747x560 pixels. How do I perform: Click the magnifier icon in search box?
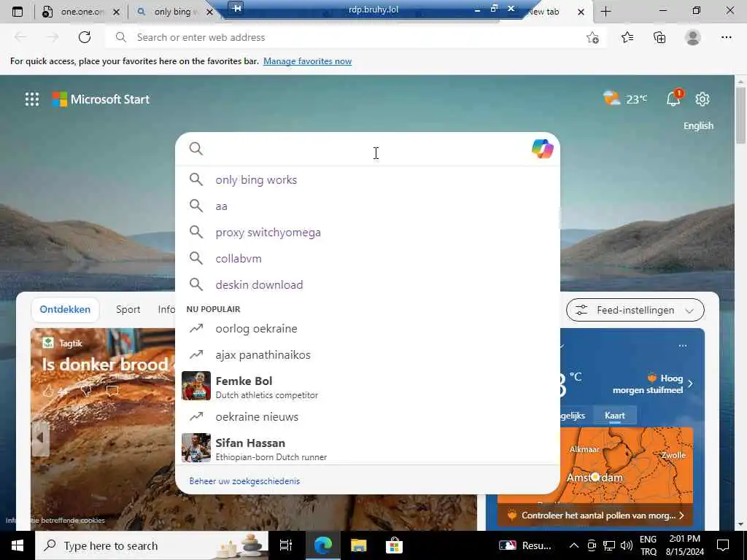(x=196, y=149)
